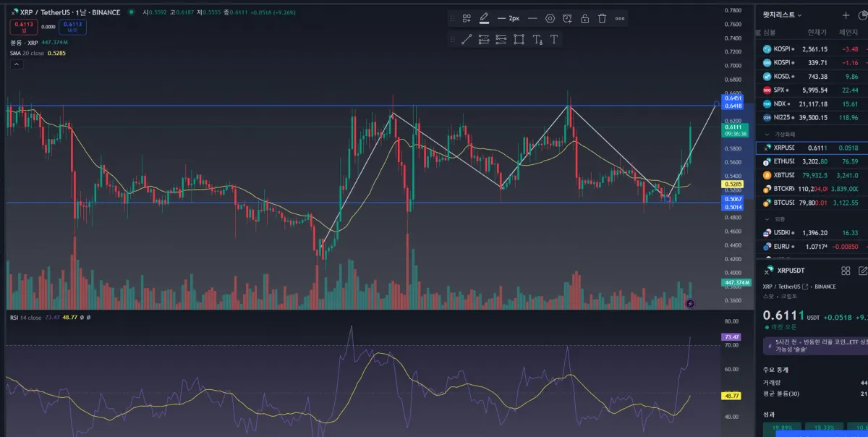Select the trend line tool
Viewport: 868px width, 437px height.
(467, 39)
